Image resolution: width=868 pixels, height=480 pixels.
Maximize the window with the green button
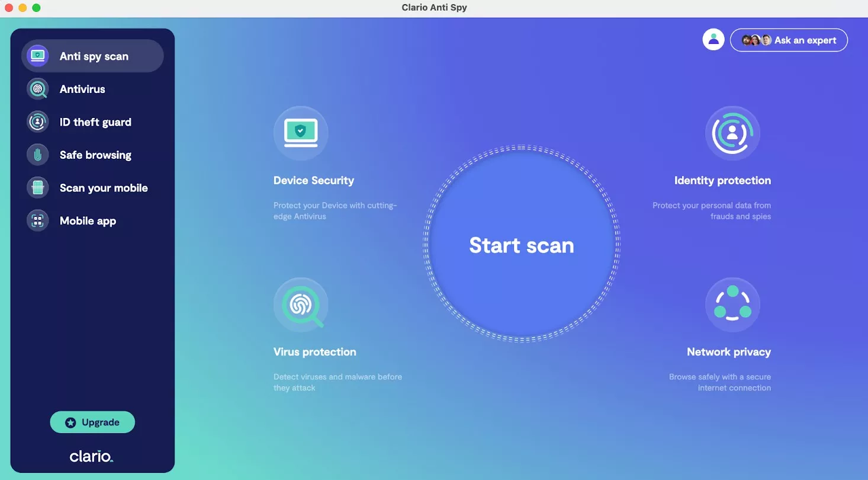[36, 8]
